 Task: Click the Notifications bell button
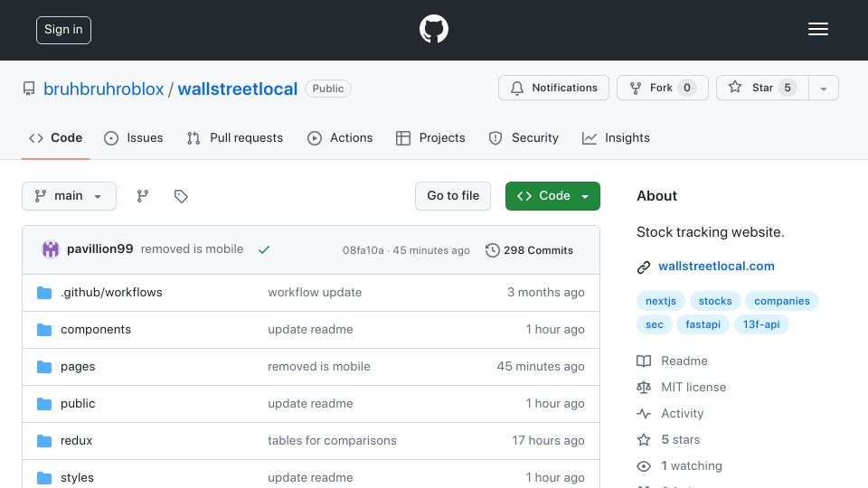pyautogui.click(x=553, y=88)
